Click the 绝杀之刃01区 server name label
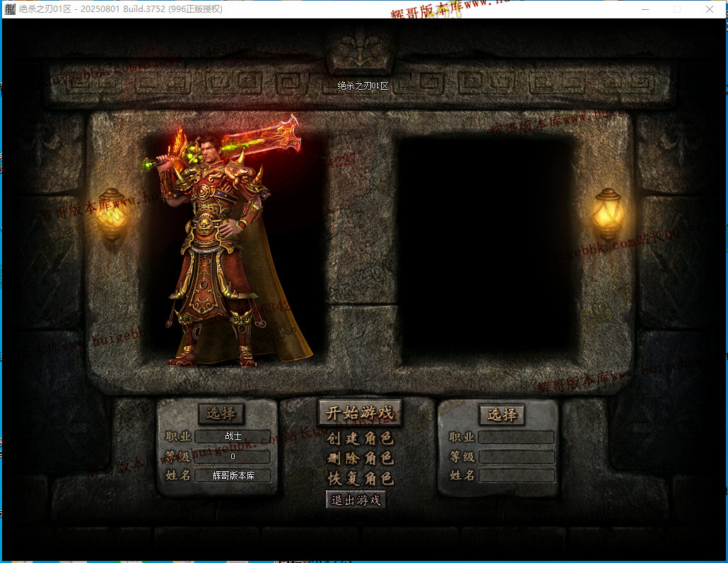This screenshot has width=728, height=563. [x=363, y=85]
